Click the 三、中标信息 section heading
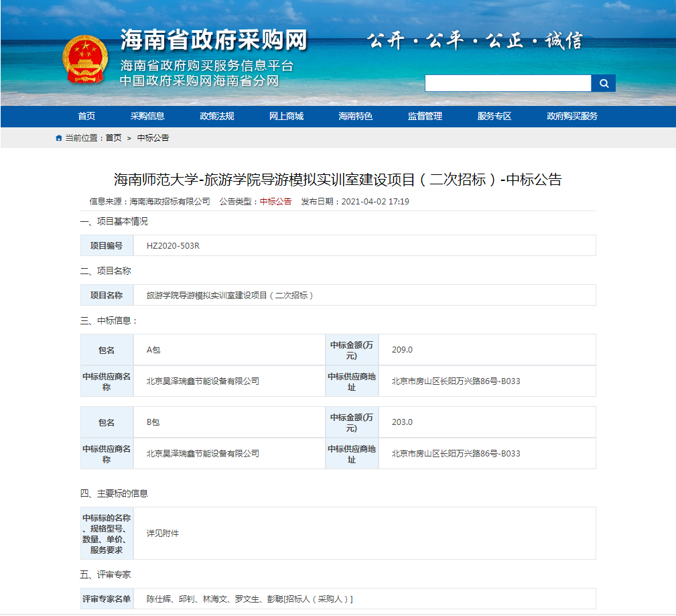The width and height of the screenshot is (676, 616). point(109,321)
